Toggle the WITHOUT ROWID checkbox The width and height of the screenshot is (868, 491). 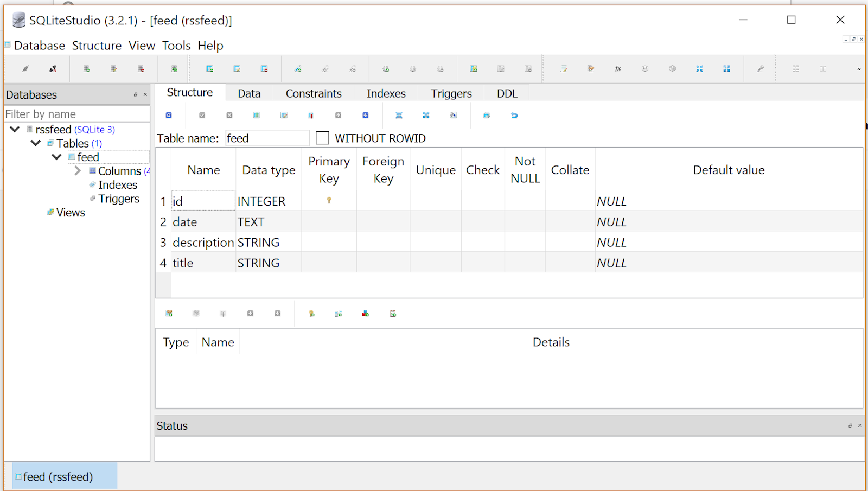coord(322,138)
